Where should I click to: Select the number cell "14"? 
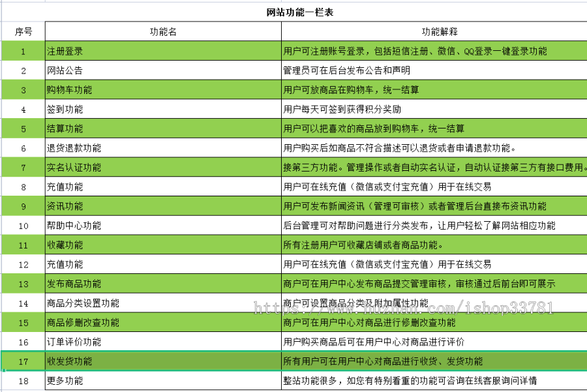tap(23, 303)
